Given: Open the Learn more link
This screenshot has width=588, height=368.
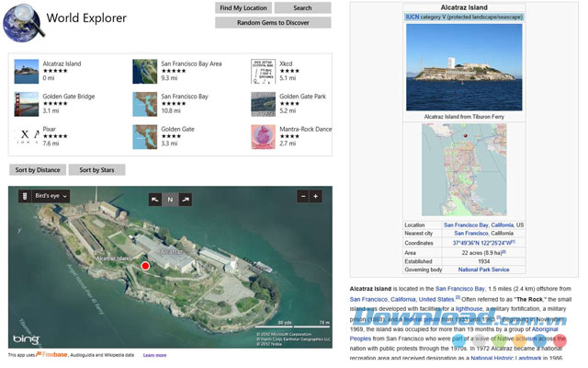Looking at the screenshot, I should click(x=154, y=354).
